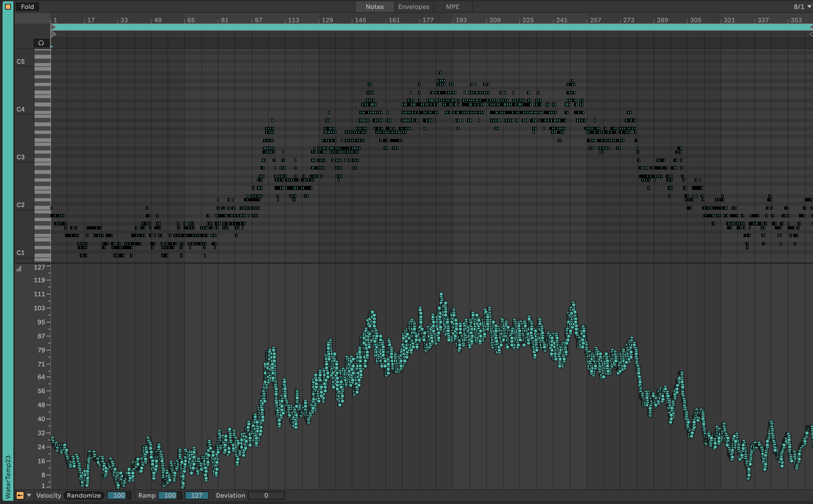Toggle the headphone MIDI preview button
Image resolution: width=813 pixels, height=504 pixels.
tap(41, 43)
